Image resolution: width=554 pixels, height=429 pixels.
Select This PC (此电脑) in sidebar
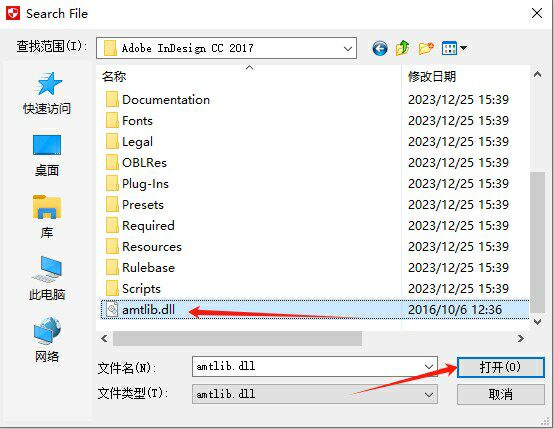coord(47,278)
